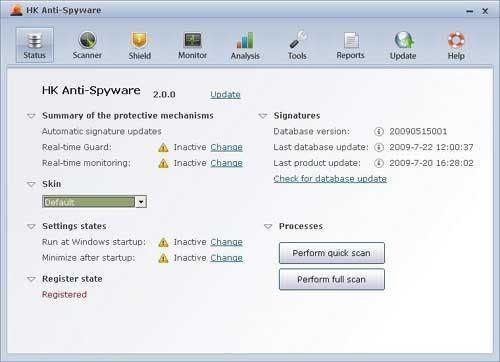Start Perform full scan
Viewport: 500px width, 362px height.
(x=332, y=279)
